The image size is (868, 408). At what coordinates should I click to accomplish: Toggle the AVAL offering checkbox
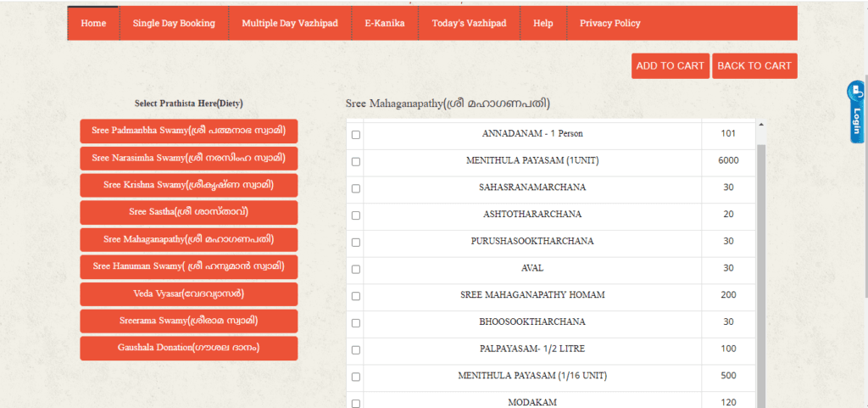356,269
